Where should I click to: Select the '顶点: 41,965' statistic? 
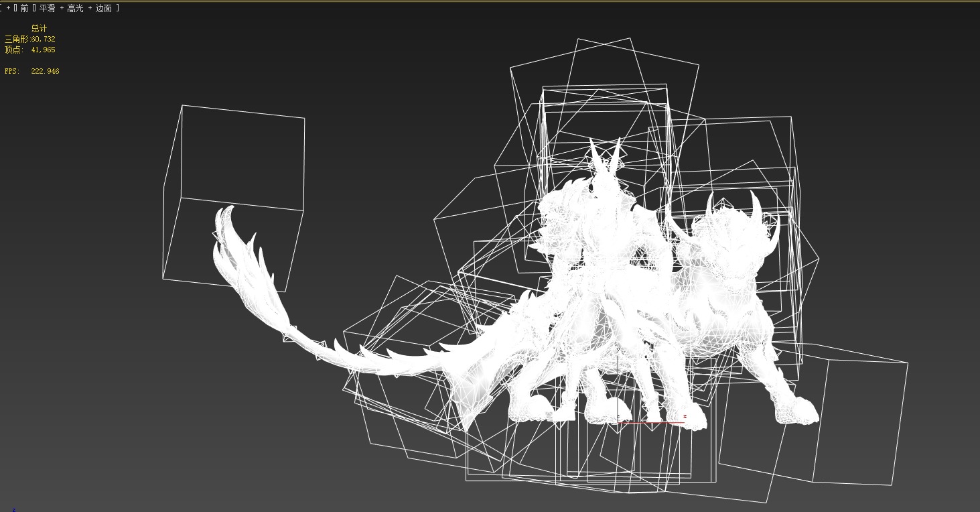[x=30, y=50]
